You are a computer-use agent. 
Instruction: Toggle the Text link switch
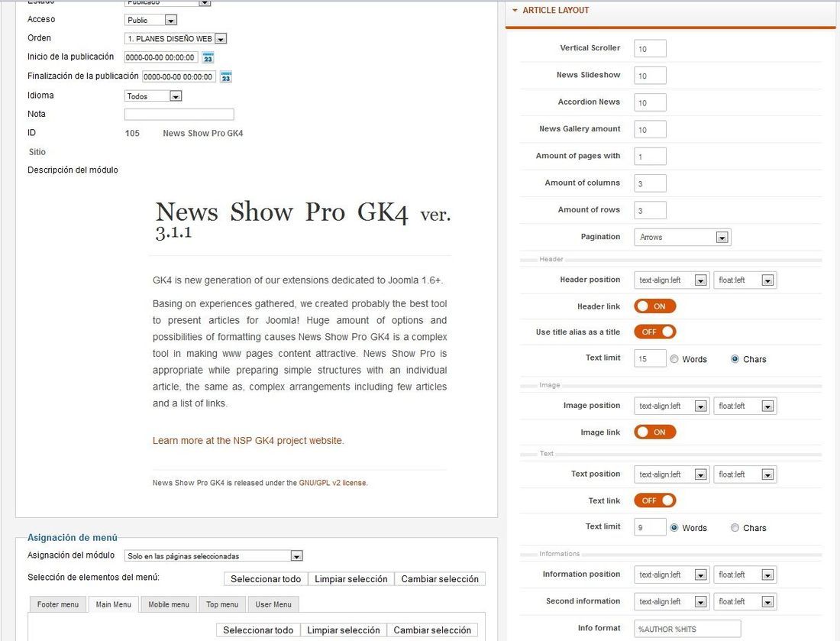(654, 500)
